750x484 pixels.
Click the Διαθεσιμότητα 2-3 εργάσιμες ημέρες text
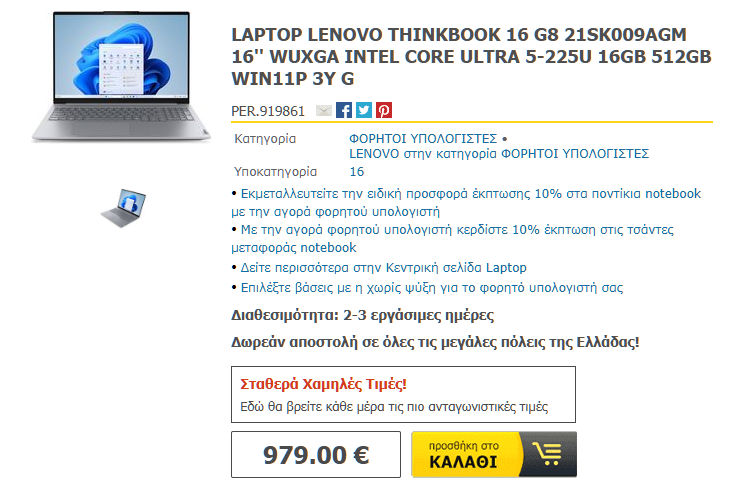[x=363, y=315]
